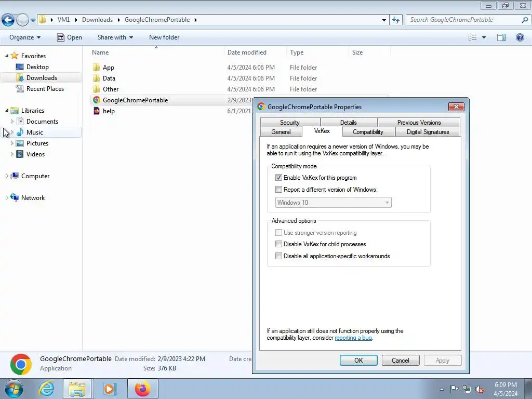Check Report a different version of Windows
The image size is (532, 399).
278,189
